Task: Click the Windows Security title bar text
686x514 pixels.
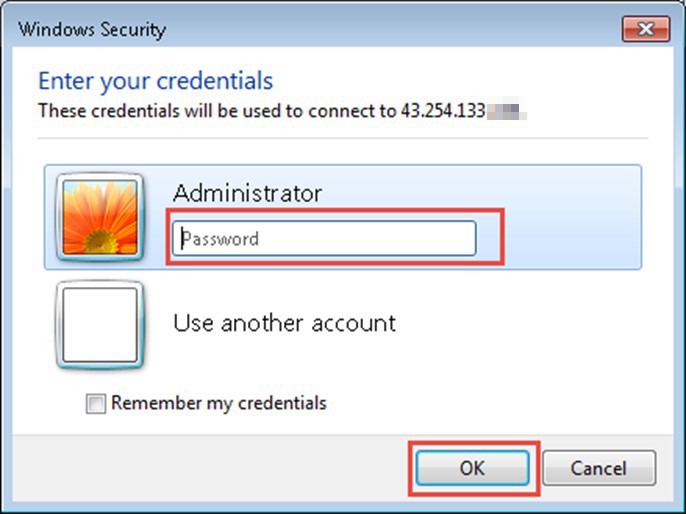Action: tap(92, 30)
